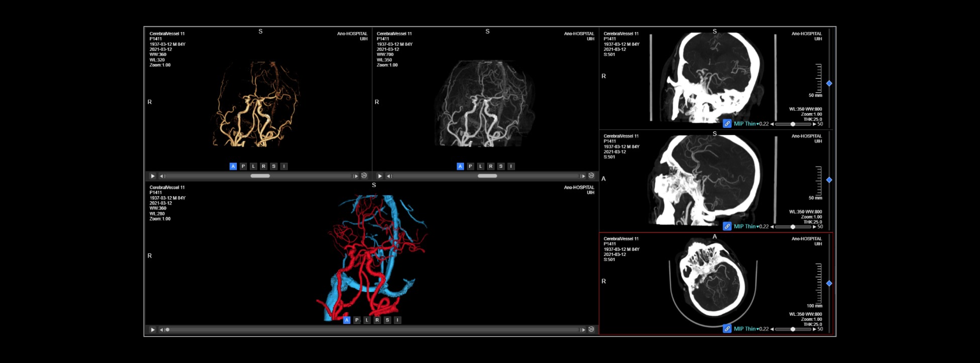Increase thickness arrow in bottom axial view
Image resolution: width=980 pixels, height=363 pixels.
(x=814, y=329)
